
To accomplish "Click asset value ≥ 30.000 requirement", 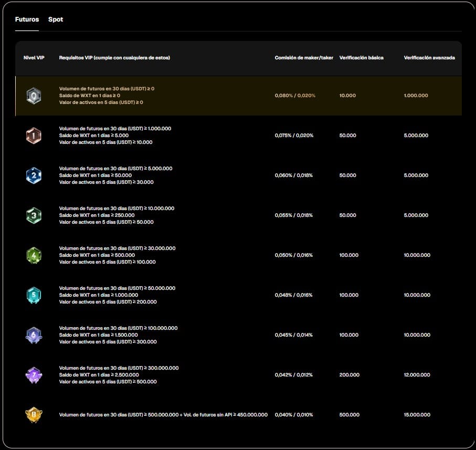I will (x=106, y=182).
